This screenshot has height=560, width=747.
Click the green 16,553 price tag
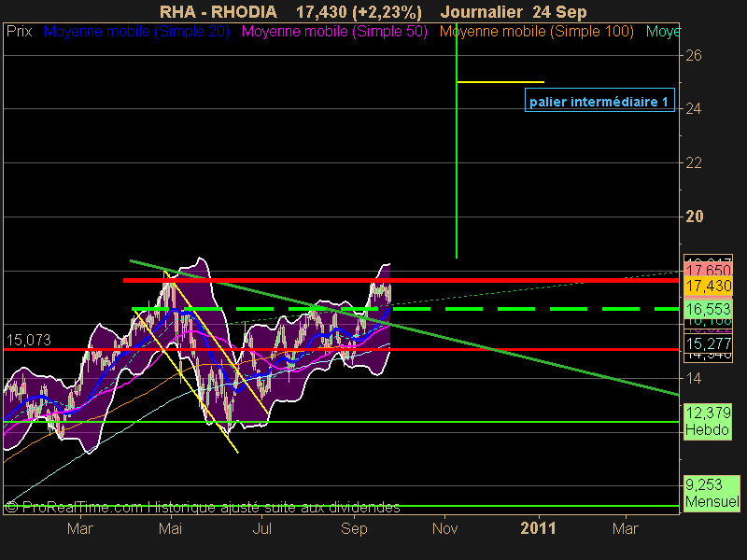point(709,310)
